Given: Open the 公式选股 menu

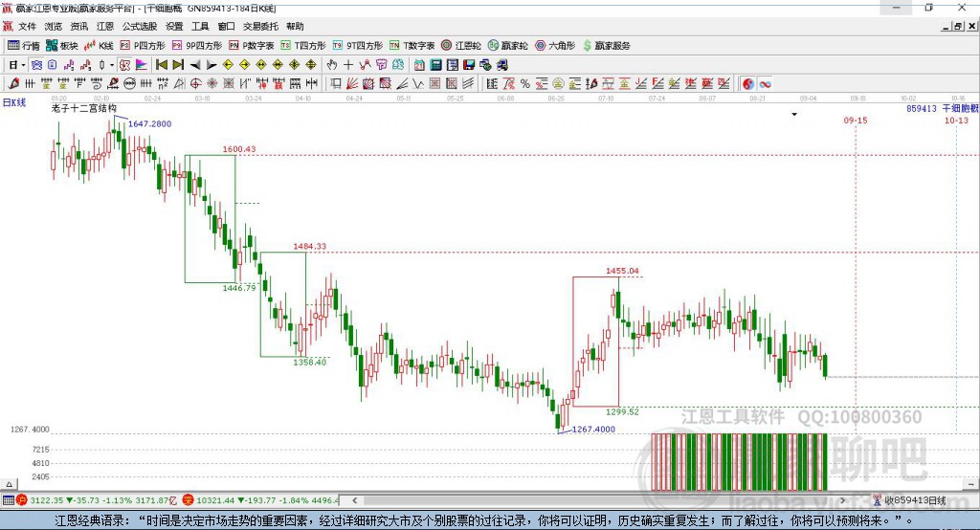Looking at the screenshot, I should (140, 26).
